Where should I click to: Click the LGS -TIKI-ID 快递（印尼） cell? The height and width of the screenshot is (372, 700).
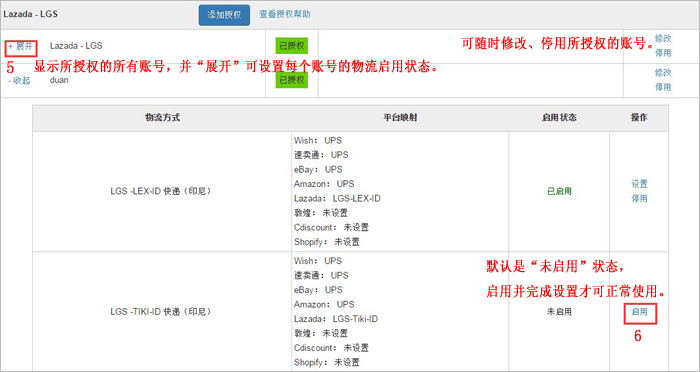pos(161,312)
